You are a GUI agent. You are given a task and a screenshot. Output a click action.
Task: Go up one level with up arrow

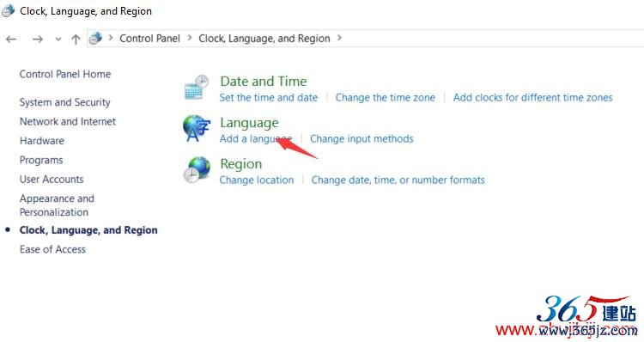pos(76,39)
